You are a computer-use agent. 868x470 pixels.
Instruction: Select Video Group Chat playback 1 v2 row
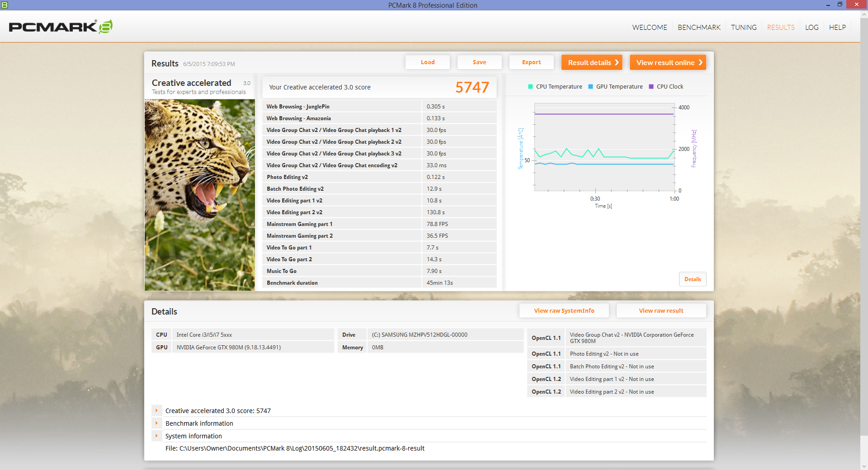coord(379,130)
